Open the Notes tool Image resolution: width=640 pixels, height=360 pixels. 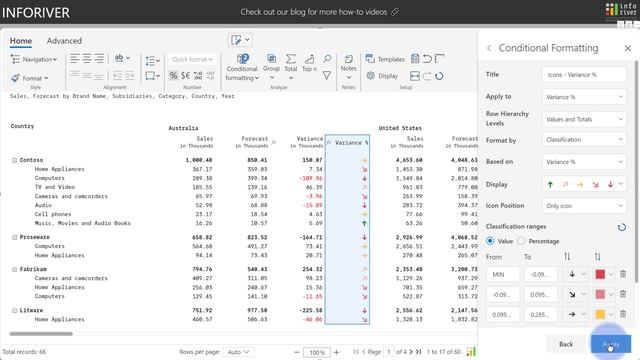coord(349,67)
